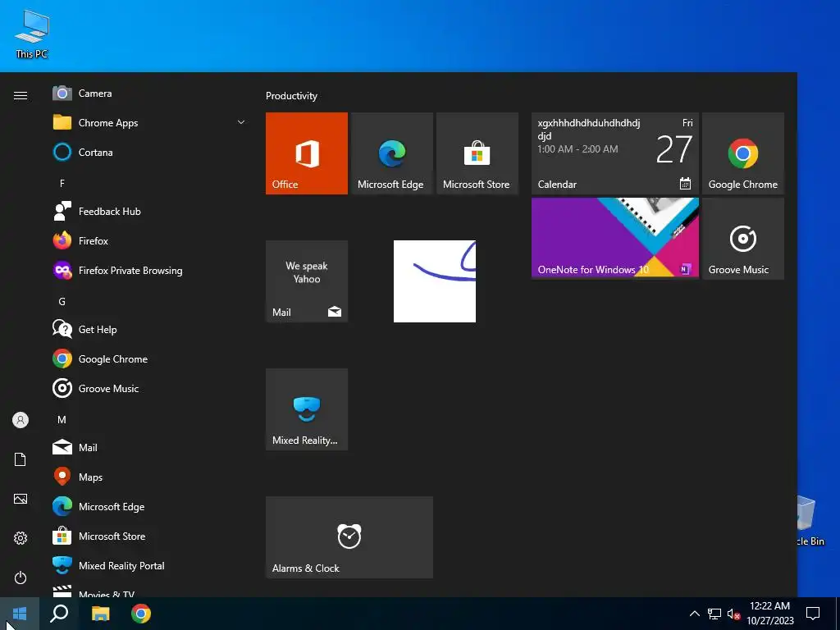Click the Productivity group heading
Viewport: 840px width, 630px height.
(291, 96)
